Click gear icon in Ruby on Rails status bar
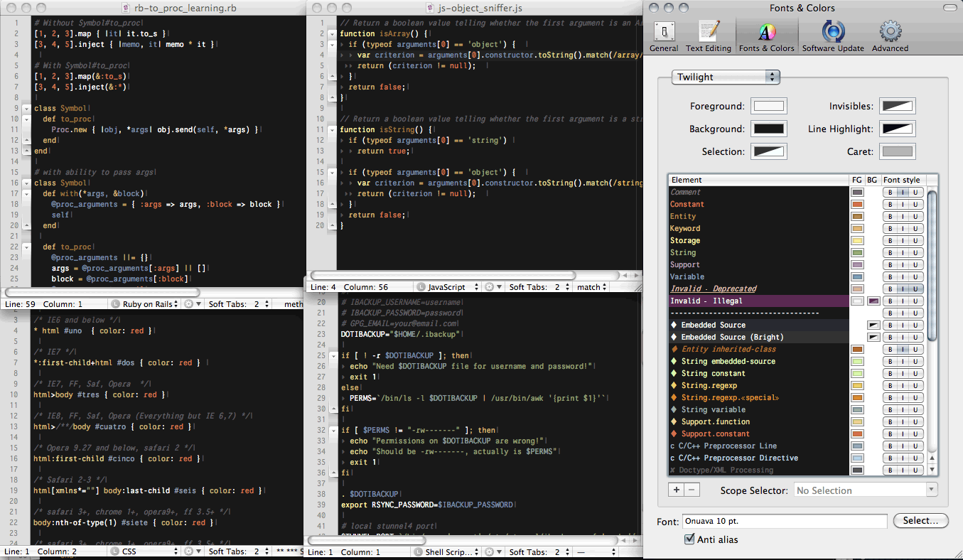Image resolution: width=963 pixels, height=560 pixels. pyautogui.click(x=188, y=303)
